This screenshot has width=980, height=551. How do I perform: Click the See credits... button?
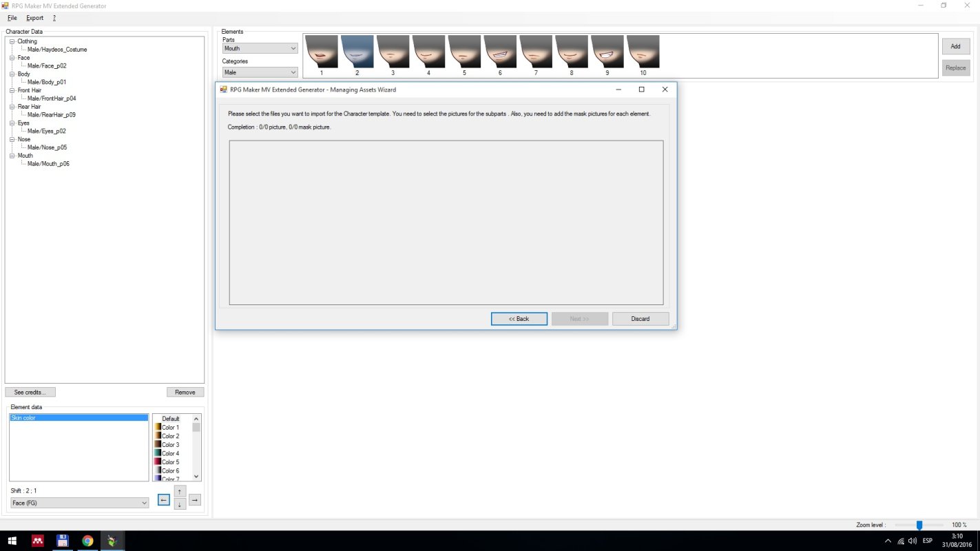[x=30, y=393]
